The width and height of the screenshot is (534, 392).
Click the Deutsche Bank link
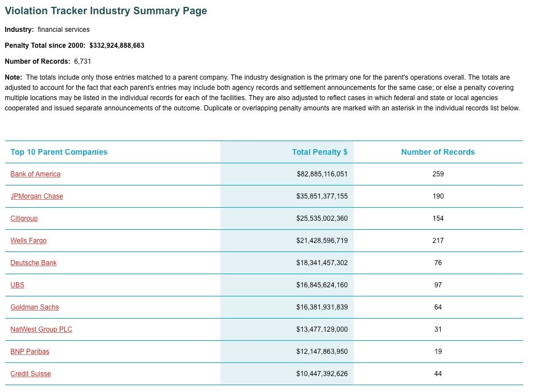[x=34, y=263]
